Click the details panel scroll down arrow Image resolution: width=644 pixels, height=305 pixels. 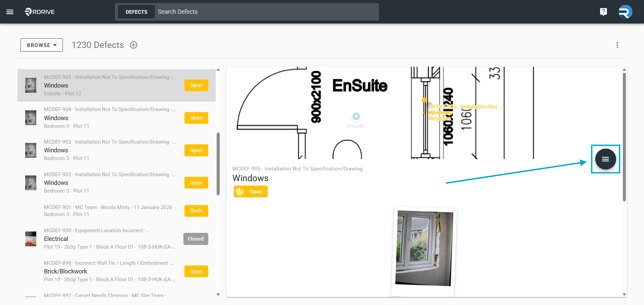624,294
